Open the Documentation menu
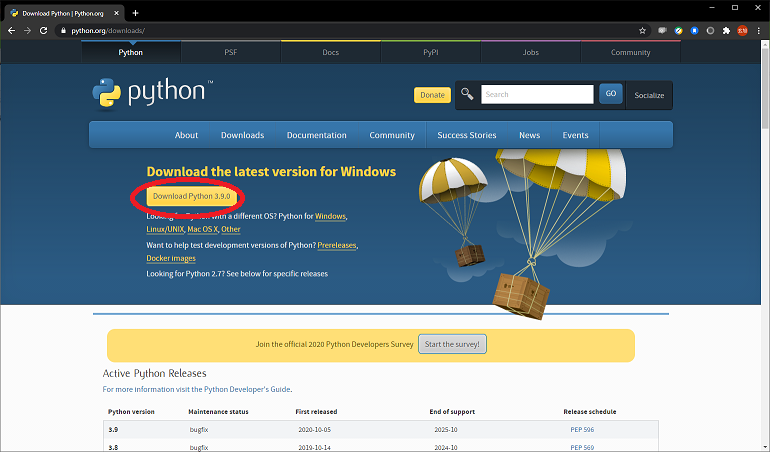770x452 pixels. (317, 135)
